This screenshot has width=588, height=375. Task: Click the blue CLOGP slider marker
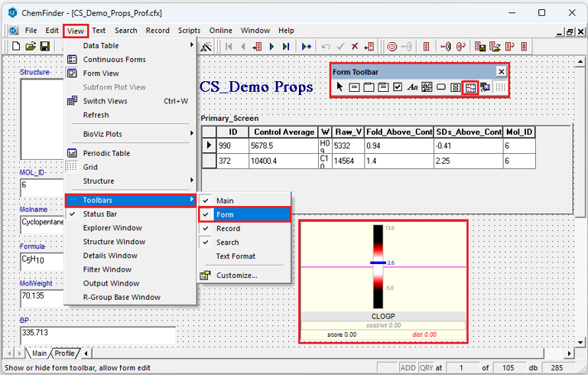[379, 262]
